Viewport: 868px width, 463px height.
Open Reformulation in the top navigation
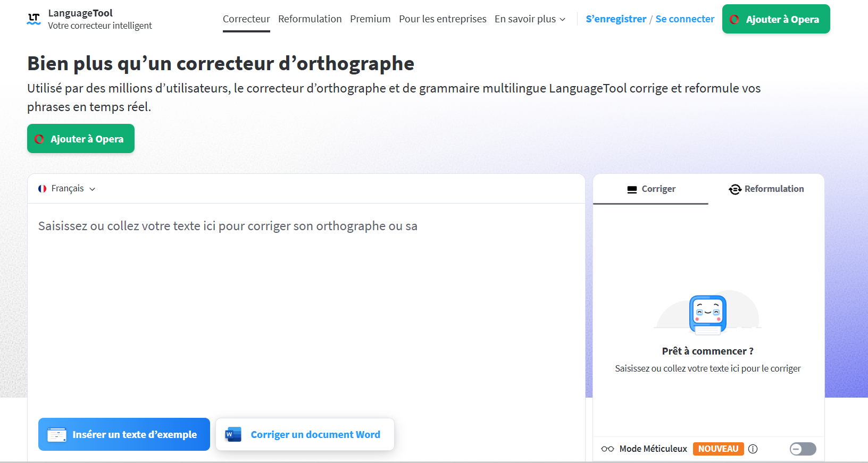310,19
